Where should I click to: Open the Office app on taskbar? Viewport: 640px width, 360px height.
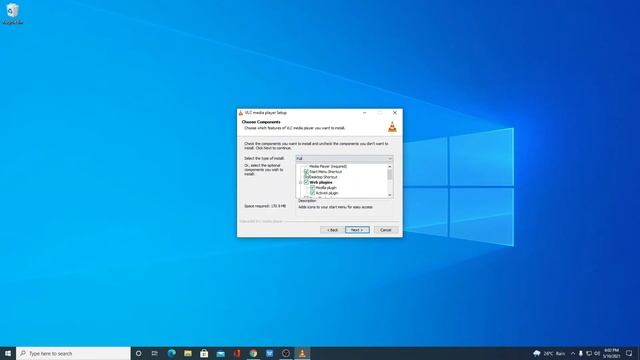click(x=237, y=353)
